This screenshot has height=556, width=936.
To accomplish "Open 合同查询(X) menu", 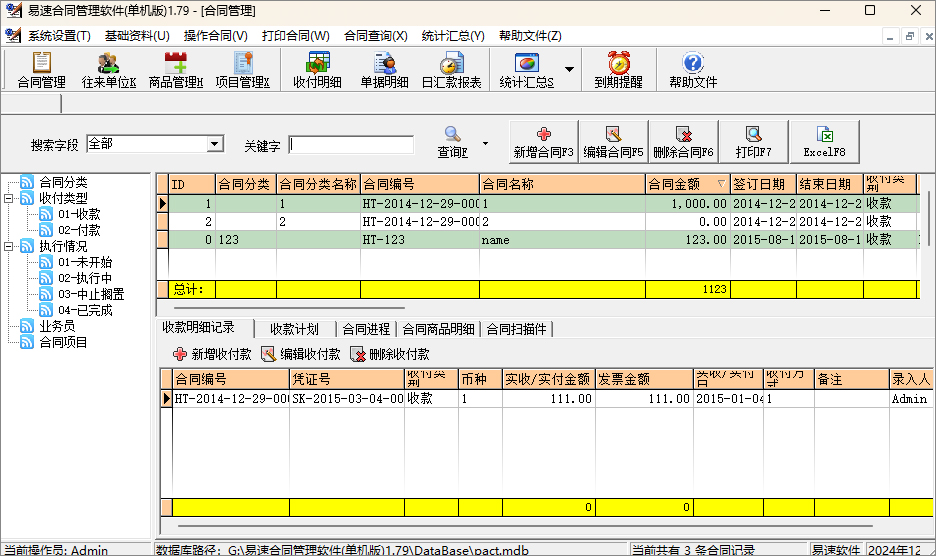I will coord(375,36).
